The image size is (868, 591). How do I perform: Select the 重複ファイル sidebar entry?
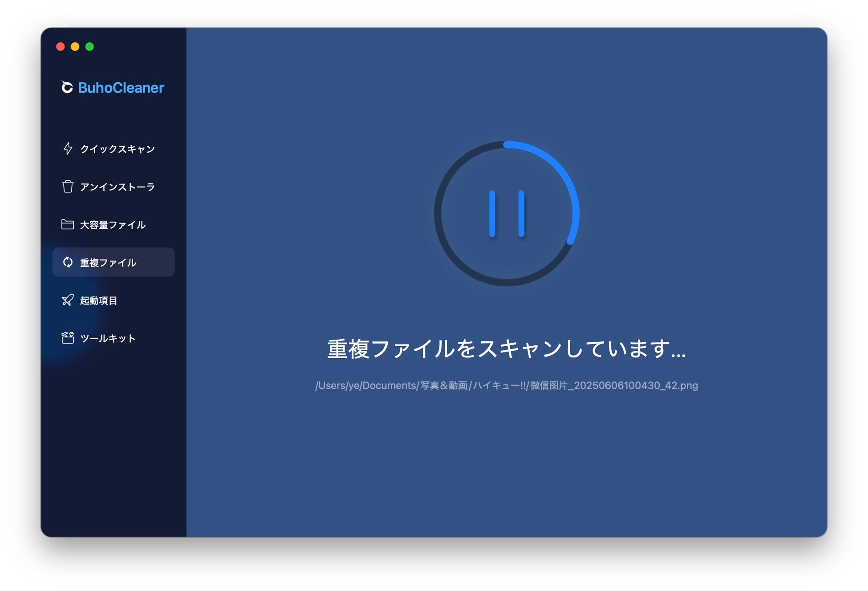(x=108, y=263)
